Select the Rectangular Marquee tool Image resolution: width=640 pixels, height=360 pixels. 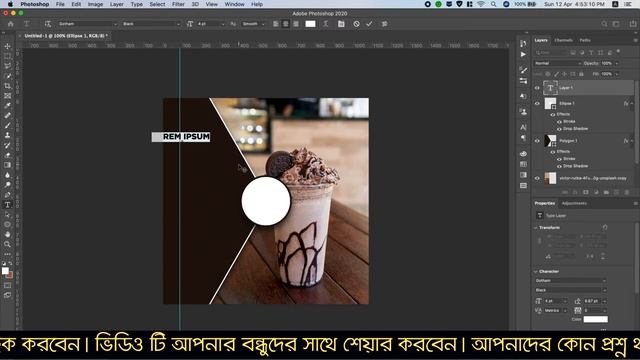pos(7,56)
